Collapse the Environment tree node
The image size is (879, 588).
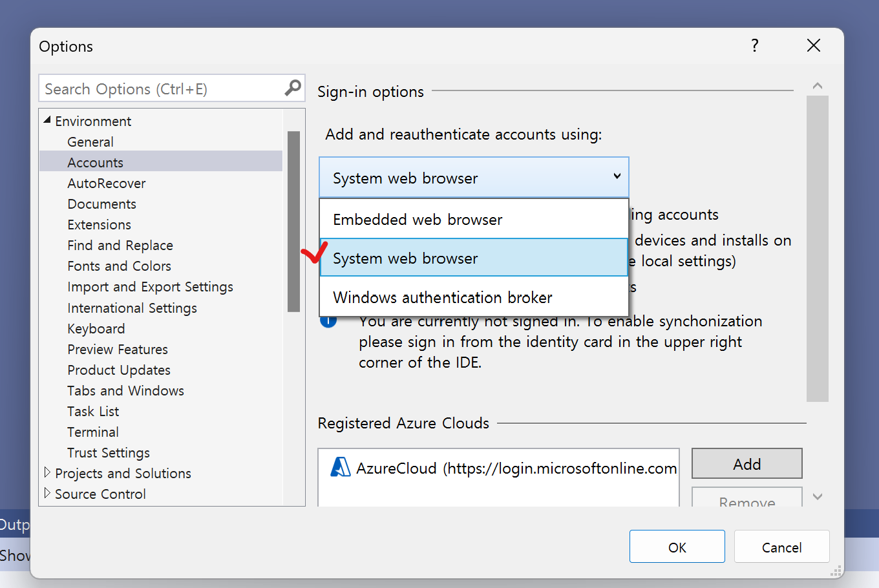pos(47,120)
